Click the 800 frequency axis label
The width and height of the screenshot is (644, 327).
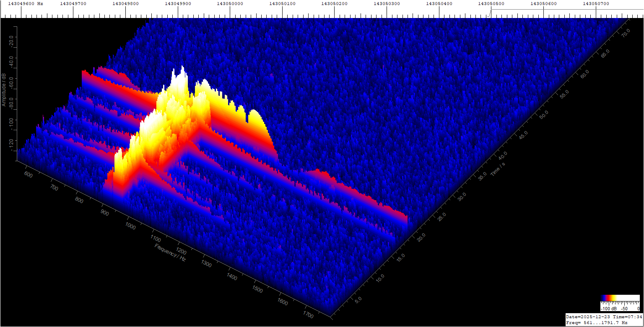(79, 200)
